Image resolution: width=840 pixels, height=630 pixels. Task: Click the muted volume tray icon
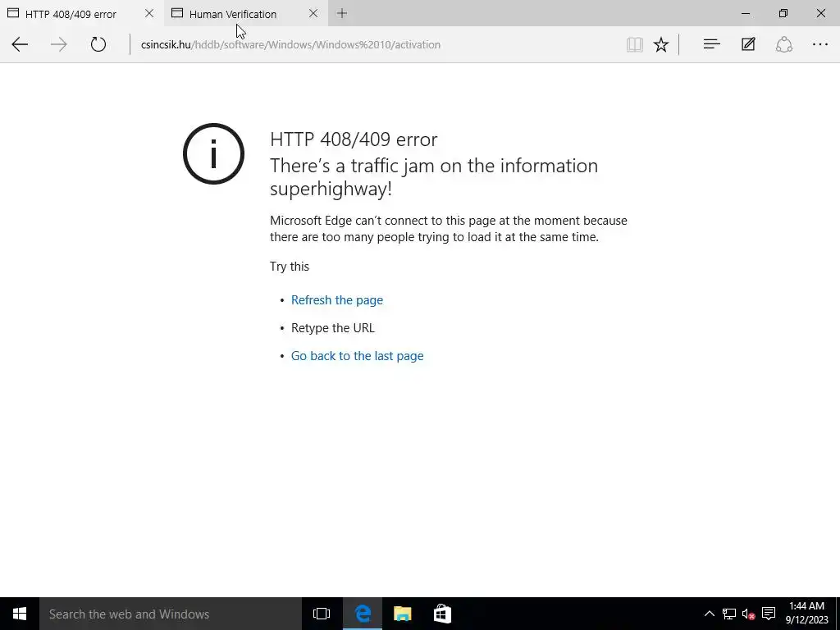click(x=748, y=614)
